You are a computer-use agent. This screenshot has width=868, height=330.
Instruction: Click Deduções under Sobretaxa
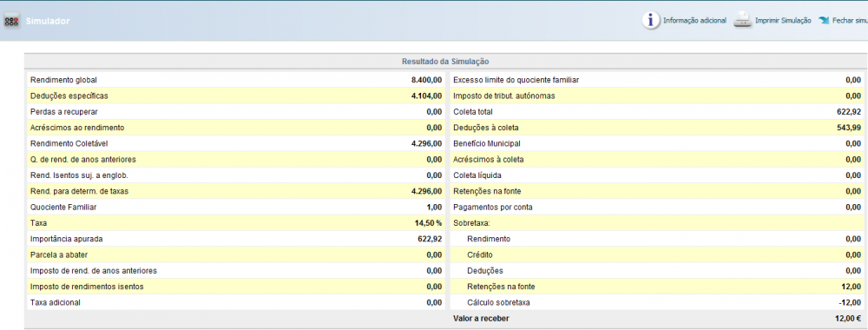pos(485,271)
